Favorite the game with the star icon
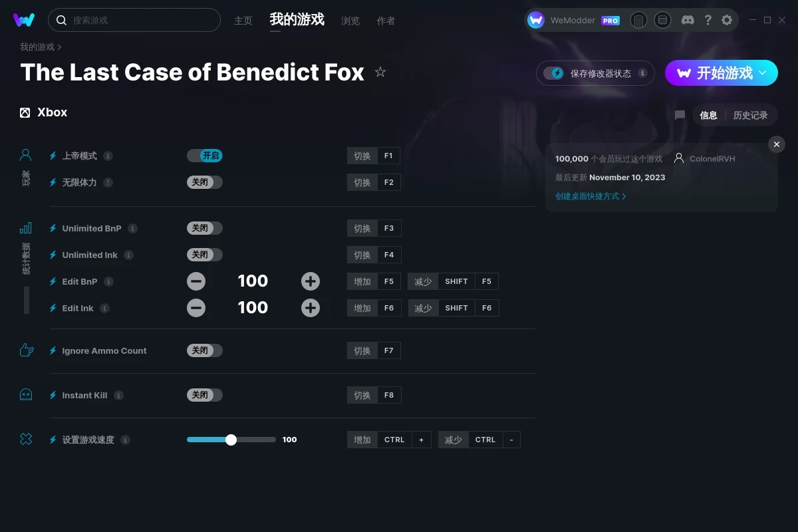This screenshot has width=798, height=532. (x=380, y=72)
